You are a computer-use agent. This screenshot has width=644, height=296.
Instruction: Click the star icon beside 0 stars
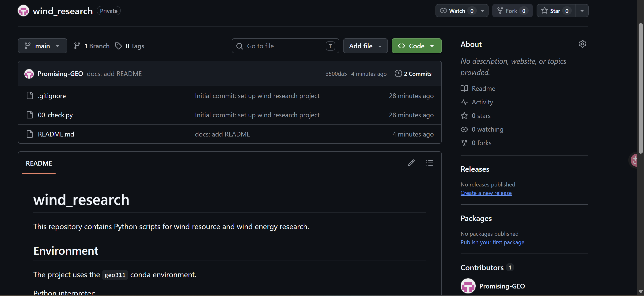coord(464,115)
